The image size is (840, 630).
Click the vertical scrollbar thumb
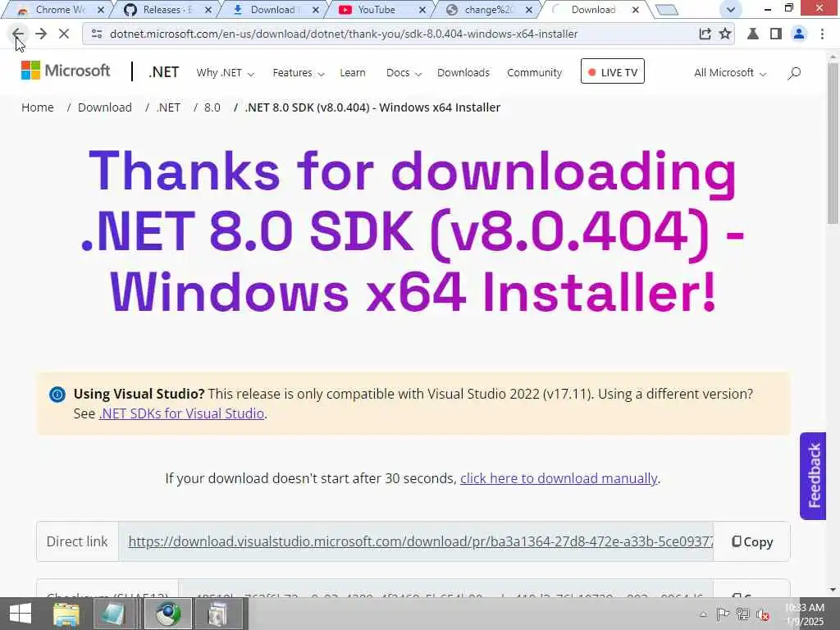tap(833, 144)
